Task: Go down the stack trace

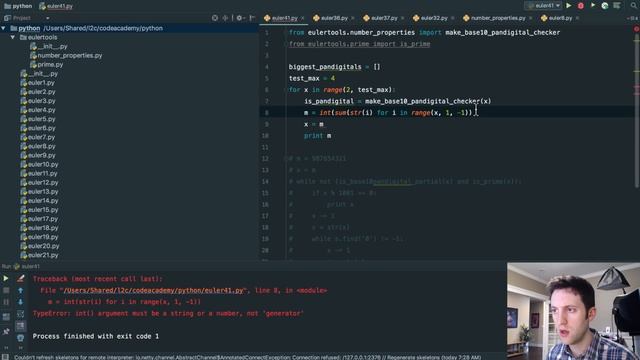Action: pos(20,302)
